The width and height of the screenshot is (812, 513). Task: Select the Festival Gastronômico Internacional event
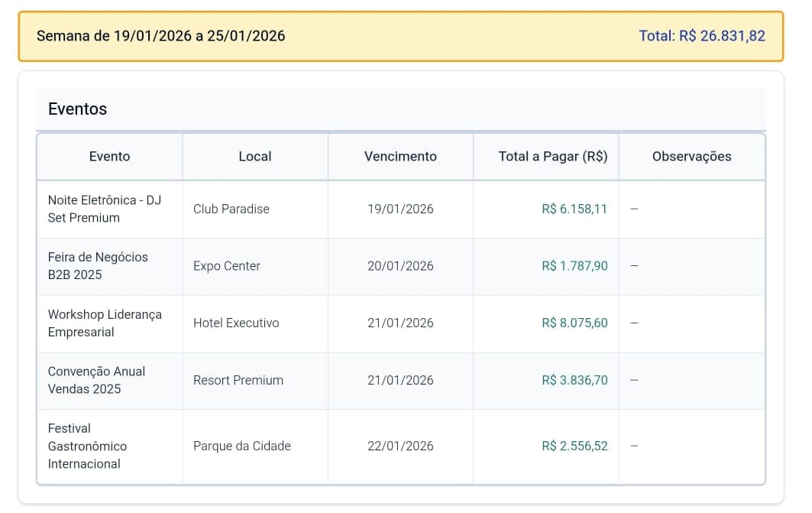(89, 446)
